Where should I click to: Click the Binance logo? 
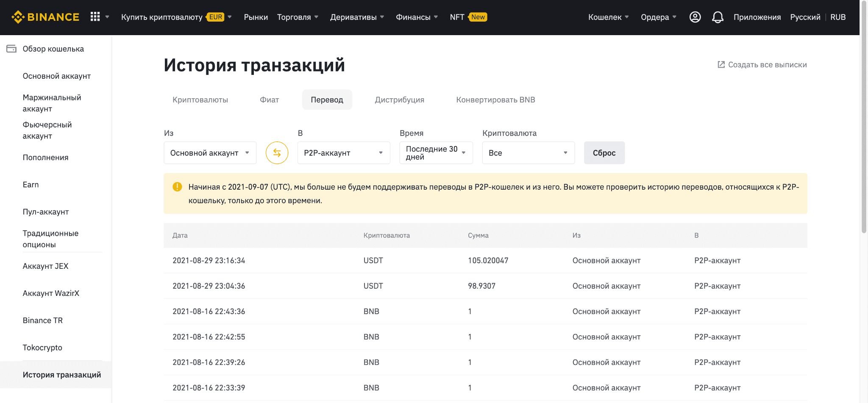[x=45, y=17]
